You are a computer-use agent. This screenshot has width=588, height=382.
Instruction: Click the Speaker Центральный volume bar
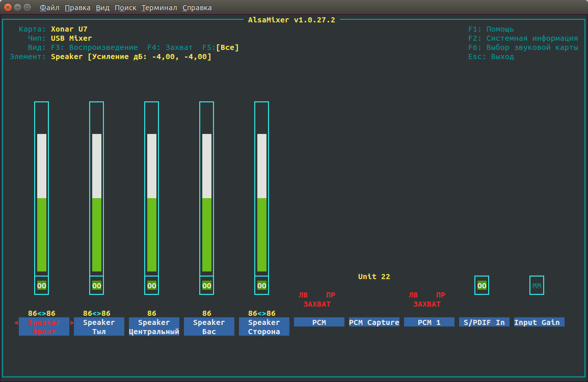tap(151, 189)
